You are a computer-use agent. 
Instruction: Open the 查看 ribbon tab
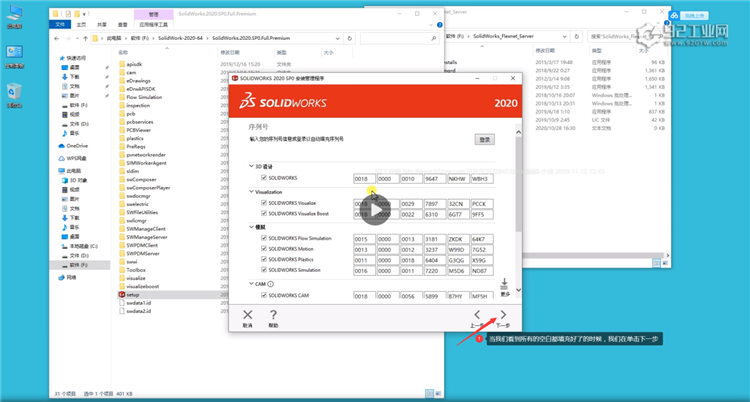click(123, 24)
